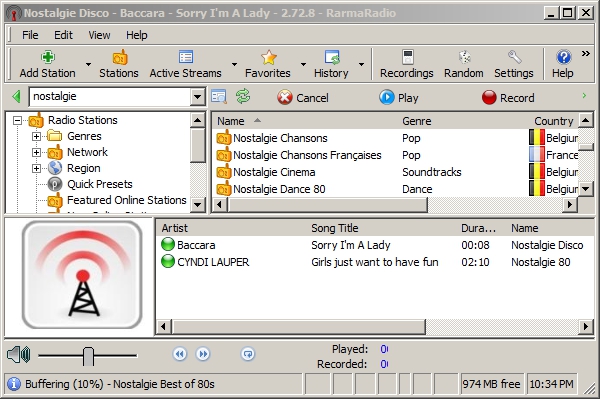
Task: Click the green status icon for Baccara
Action: coord(168,244)
